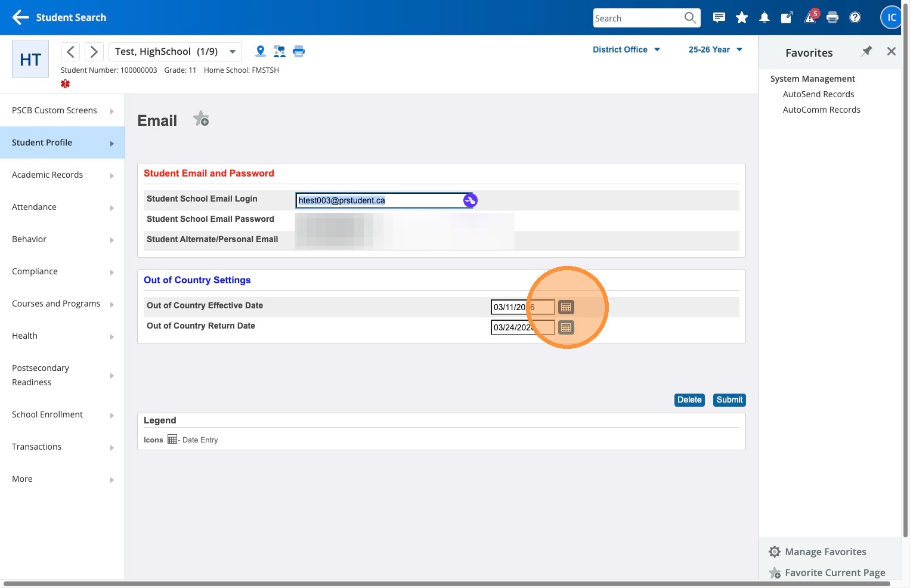Click the star favorites icon in header
This screenshot has width=910, height=588.
pyautogui.click(x=741, y=18)
